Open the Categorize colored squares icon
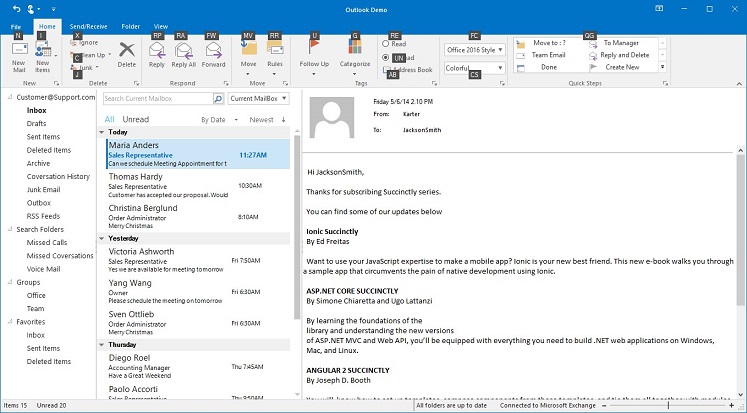 pyautogui.click(x=355, y=47)
